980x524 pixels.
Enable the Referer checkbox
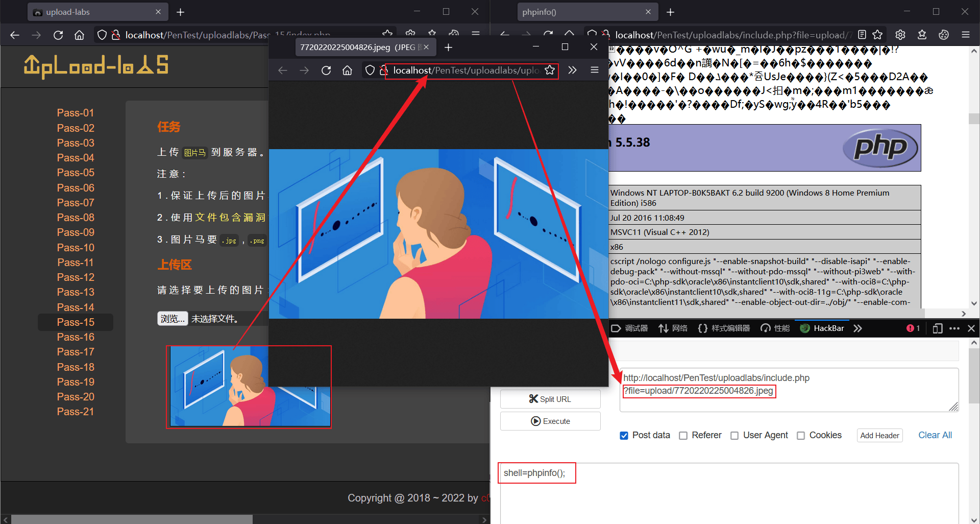(x=683, y=436)
